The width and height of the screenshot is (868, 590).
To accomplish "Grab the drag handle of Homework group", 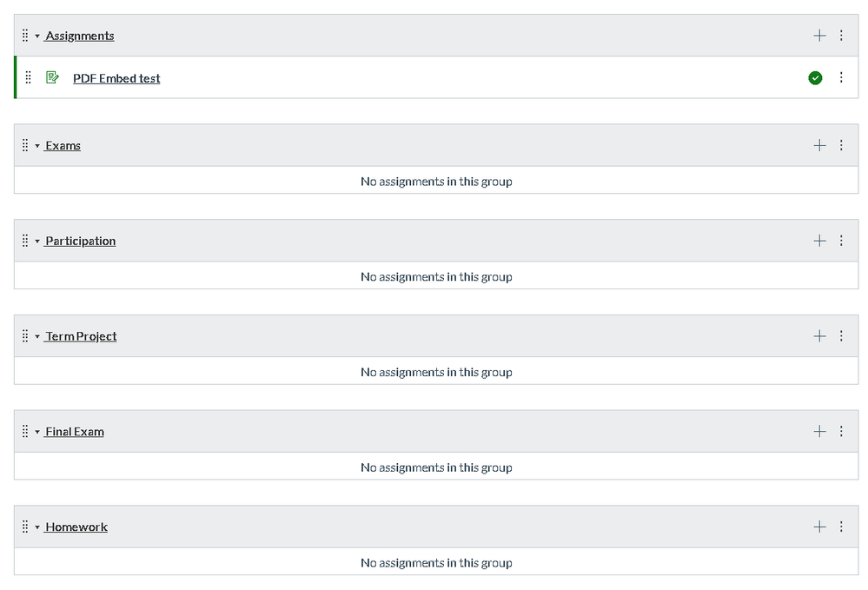I will click(x=25, y=527).
